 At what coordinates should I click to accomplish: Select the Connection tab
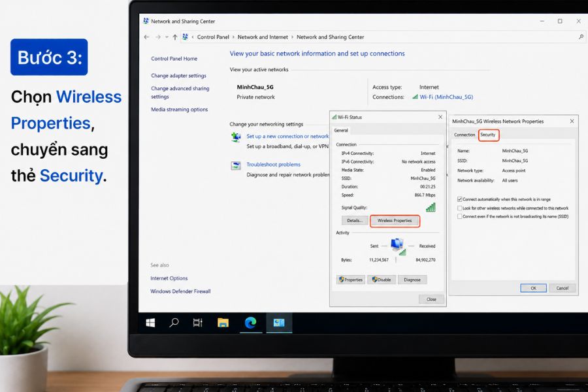point(465,135)
